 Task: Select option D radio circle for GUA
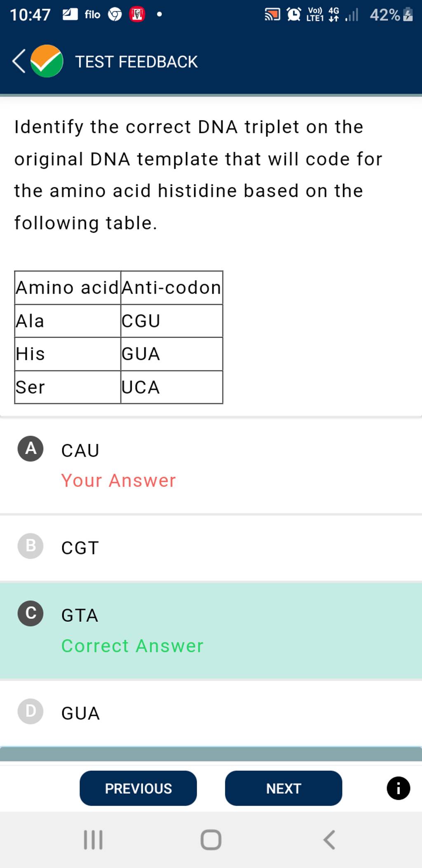tap(30, 711)
